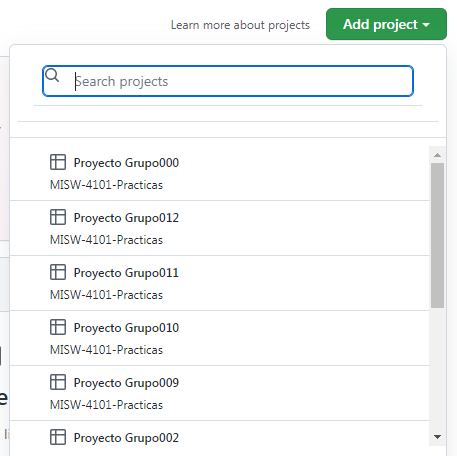Click table icon beside Proyecto Grupo009
The height and width of the screenshot is (456, 457).
point(58,382)
